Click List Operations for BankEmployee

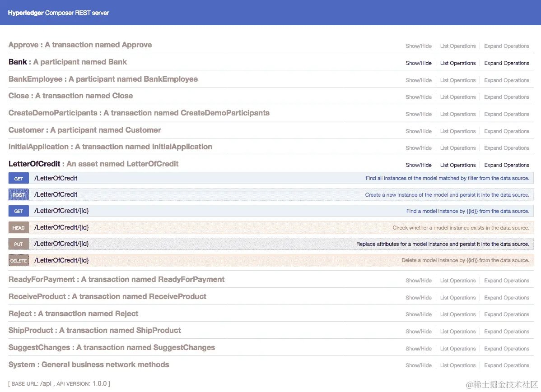point(458,80)
